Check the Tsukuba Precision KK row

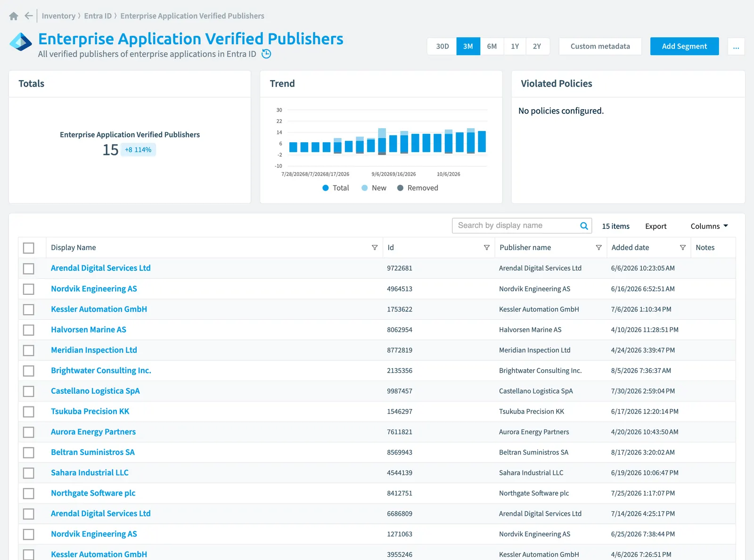pyautogui.click(x=29, y=412)
